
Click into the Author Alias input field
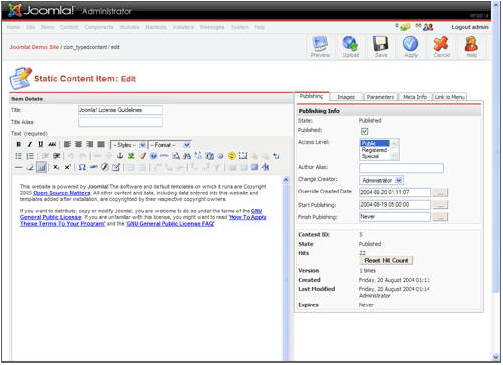pos(401,168)
